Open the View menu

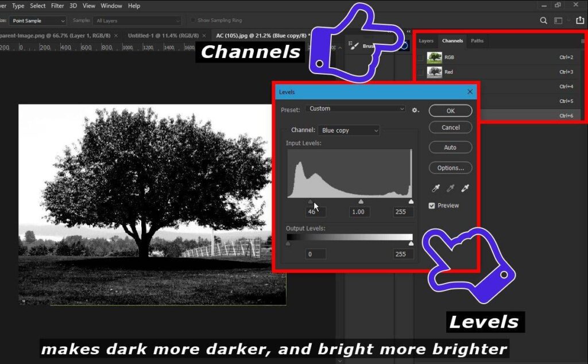tap(89, 6)
